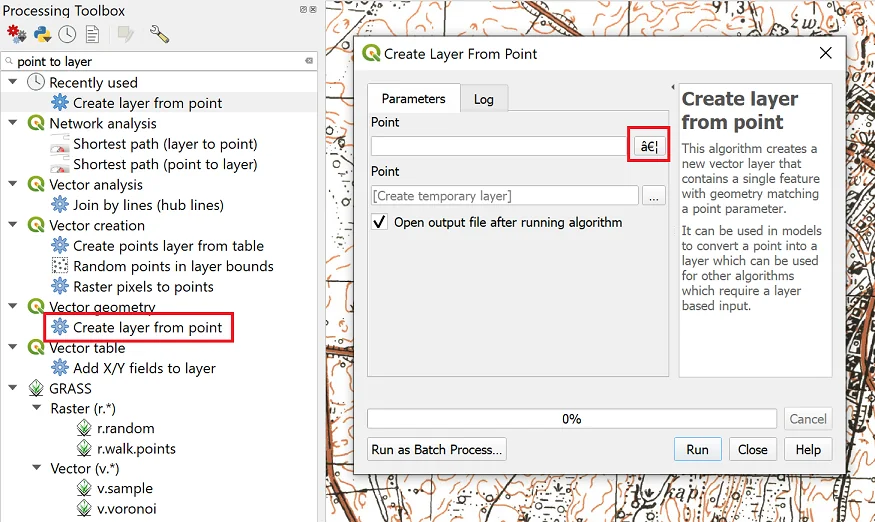Open processing History clock icon
This screenshot has height=522, width=875.
(67, 34)
